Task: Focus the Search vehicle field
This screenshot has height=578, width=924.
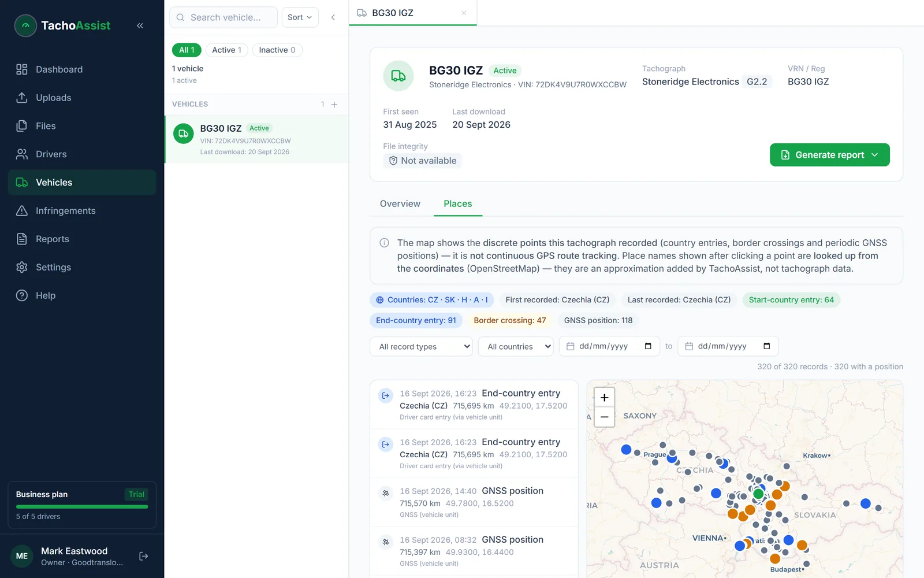Action: [x=223, y=17]
